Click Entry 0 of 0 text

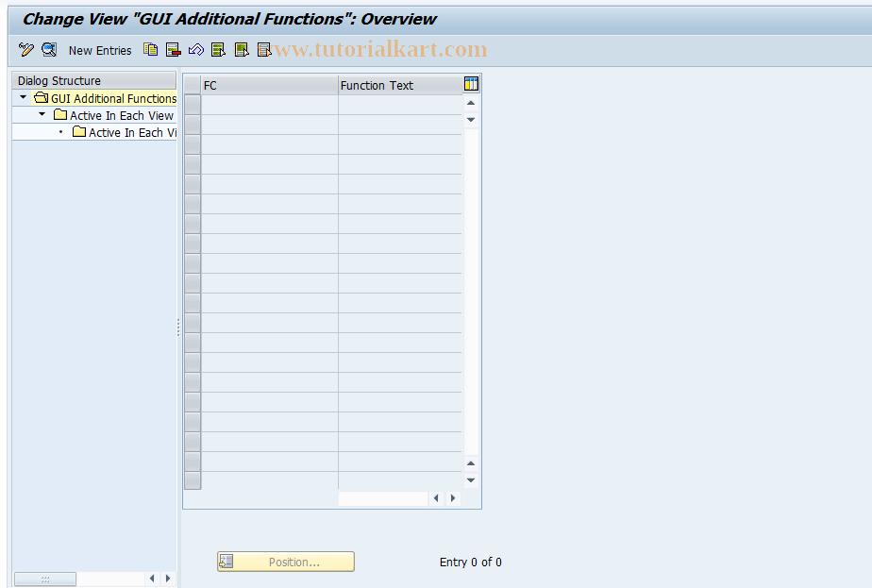point(471,563)
